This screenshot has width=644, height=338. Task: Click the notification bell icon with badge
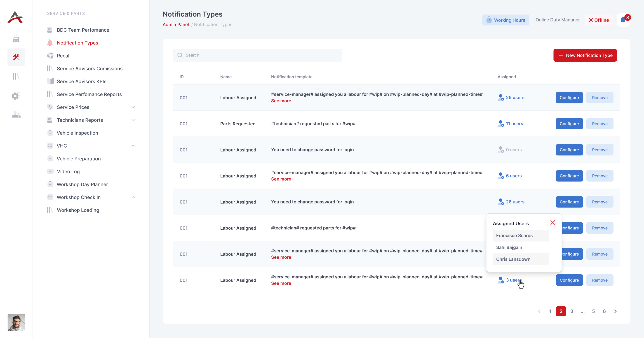click(623, 20)
